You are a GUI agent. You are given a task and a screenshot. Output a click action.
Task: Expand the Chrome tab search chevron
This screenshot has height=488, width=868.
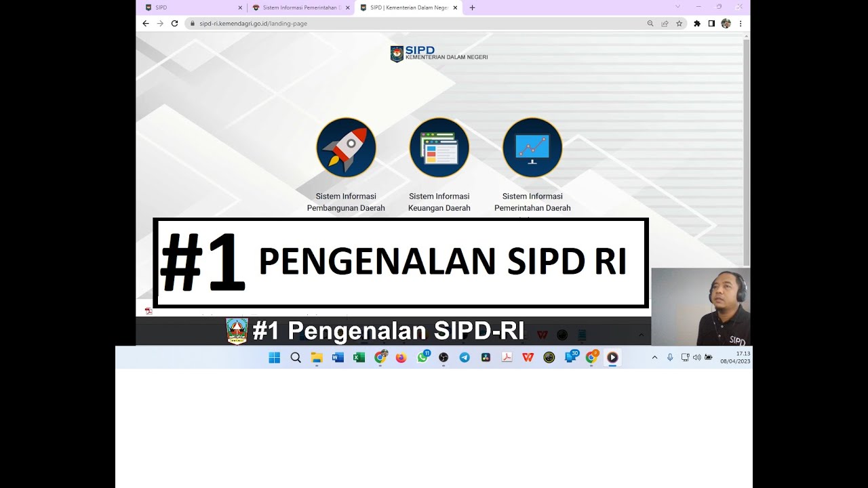tap(677, 7)
